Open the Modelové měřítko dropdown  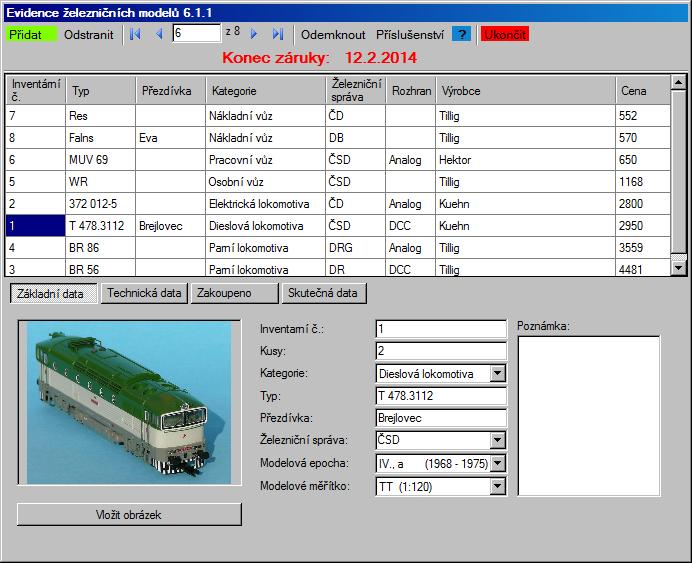[x=498, y=487]
